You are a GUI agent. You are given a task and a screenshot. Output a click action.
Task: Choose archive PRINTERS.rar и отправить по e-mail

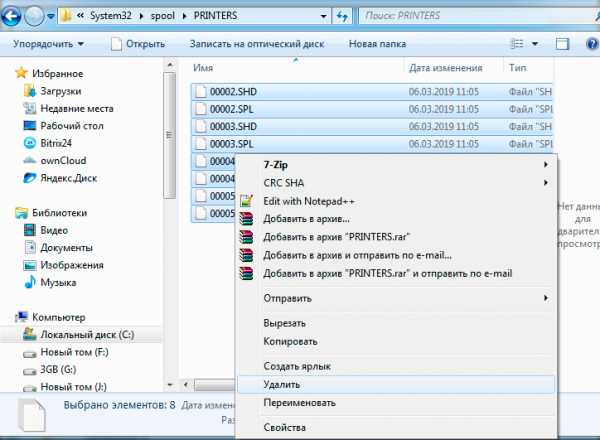[x=396, y=274]
